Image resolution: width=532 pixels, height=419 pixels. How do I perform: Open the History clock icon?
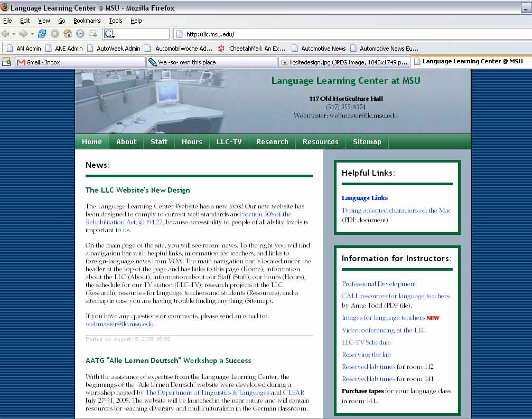[x=80, y=34]
